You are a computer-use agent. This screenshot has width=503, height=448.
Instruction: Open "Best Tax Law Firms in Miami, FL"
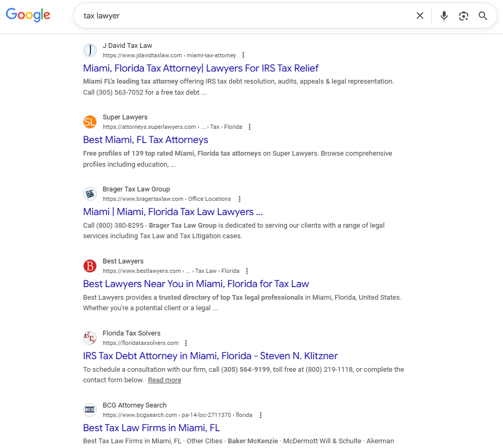pyautogui.click(x=152, y=427)
